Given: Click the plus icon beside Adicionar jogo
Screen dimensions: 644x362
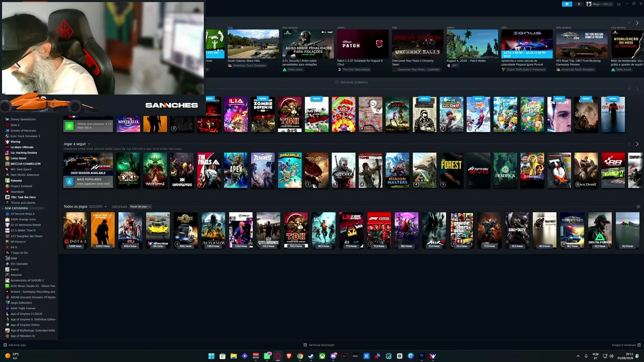Looking at the screenshot, I should click(5, 345).
